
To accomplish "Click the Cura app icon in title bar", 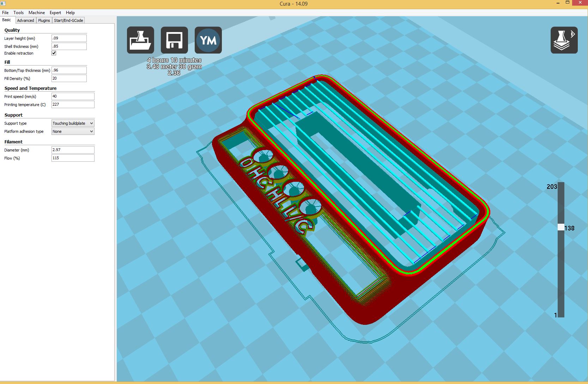I will click(x=4, y=3).
